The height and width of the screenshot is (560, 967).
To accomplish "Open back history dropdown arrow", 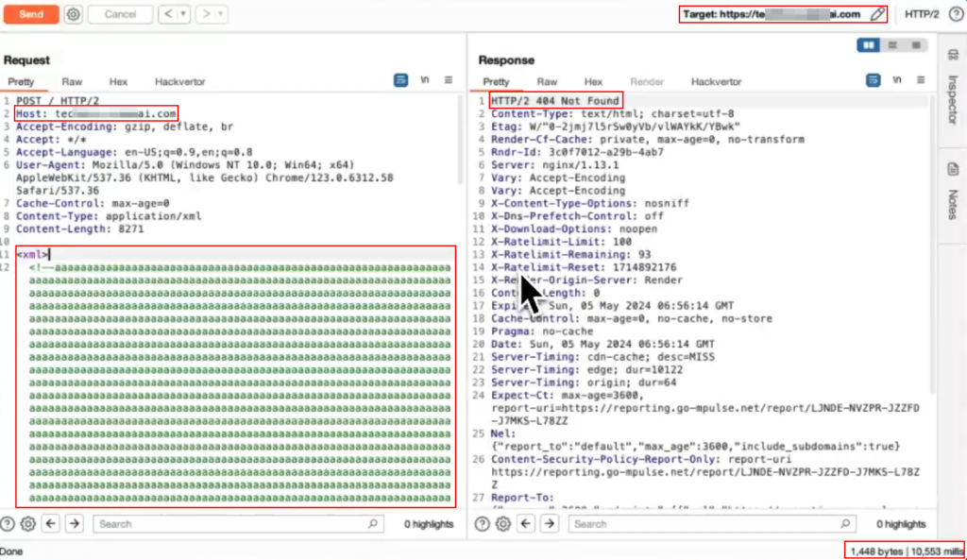I will click(x=183, y=13).
